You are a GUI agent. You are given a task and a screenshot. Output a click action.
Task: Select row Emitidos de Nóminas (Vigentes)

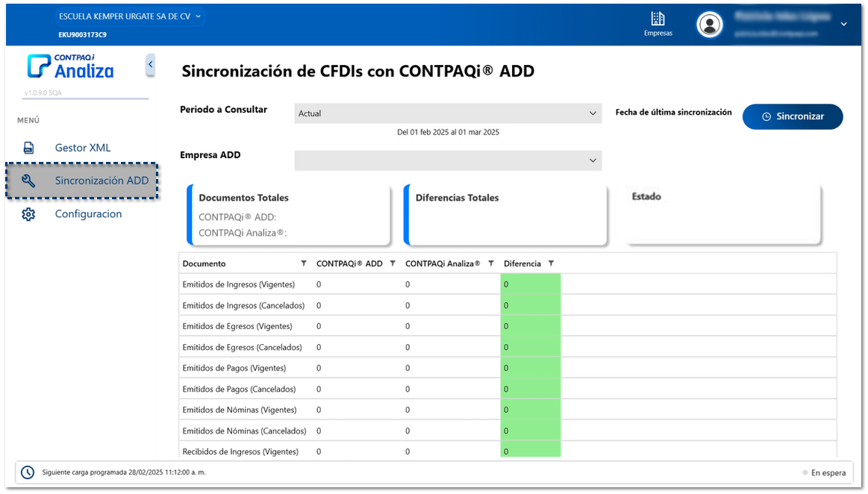point(508,410)
